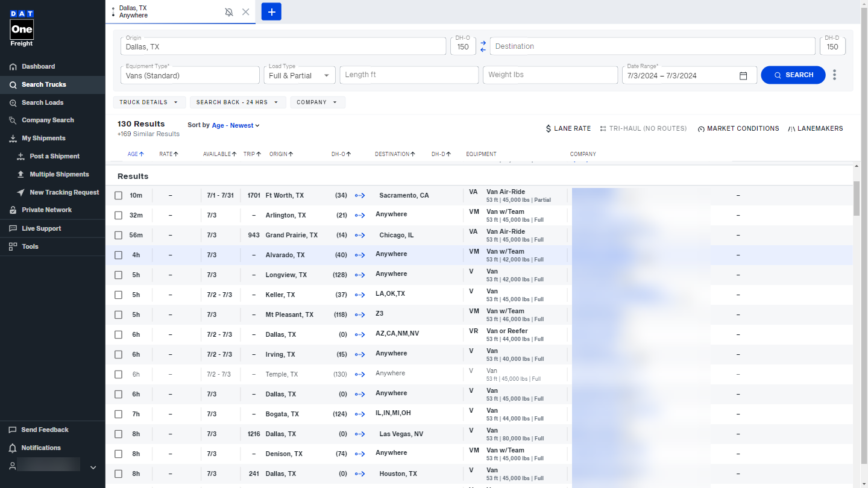Go to Search Loads in sidebar
This screenshot has width=868, height=488.
coord(42,102)
